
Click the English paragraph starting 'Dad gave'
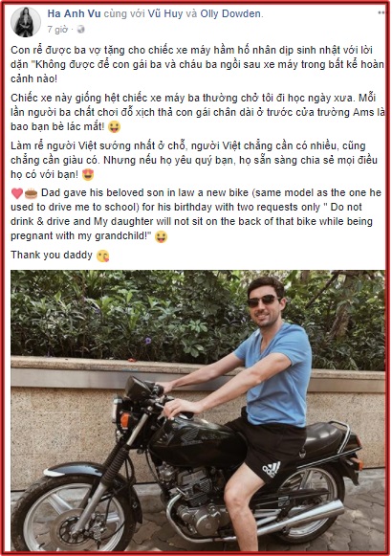click(x=196, y=214)
